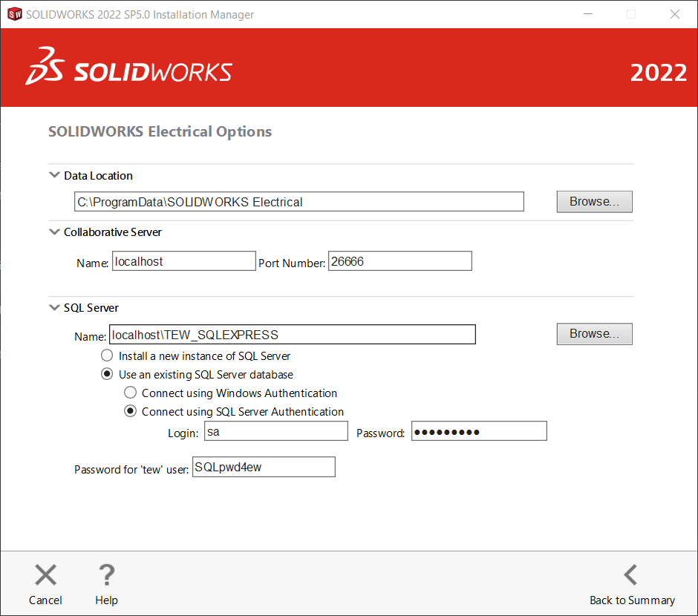Select Install a new instance of SQL Server

(x=107, y=355)
